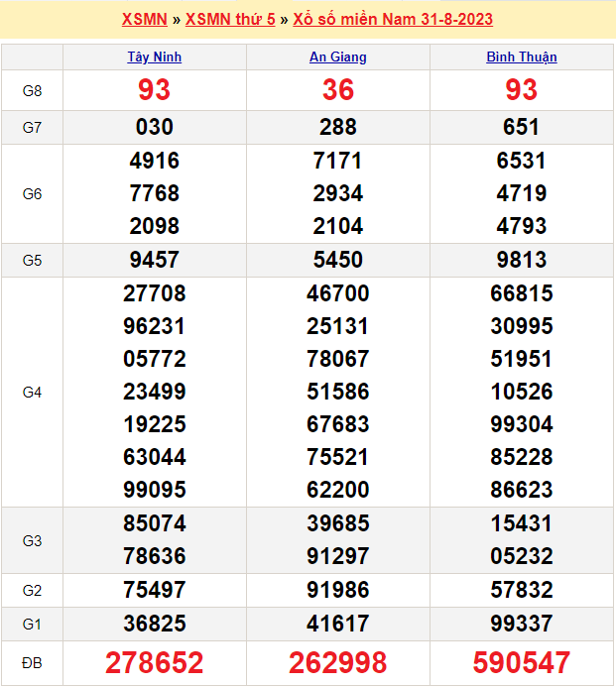This screenshot has width=616, height=686.
Task: Click the 'XSMN thứ 5' link
Action: 230,20
